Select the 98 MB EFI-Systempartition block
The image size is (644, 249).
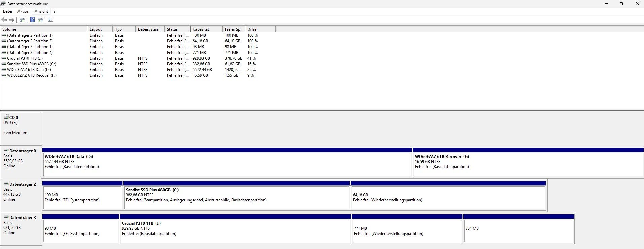[81, 229]
